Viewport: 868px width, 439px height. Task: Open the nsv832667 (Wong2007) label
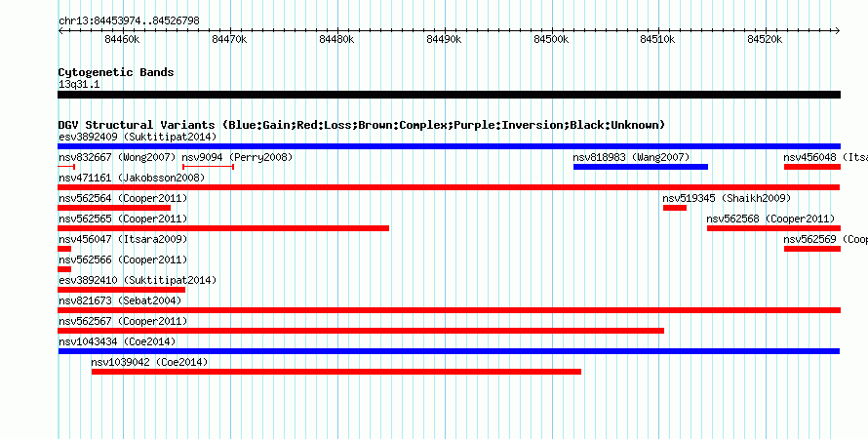(x=117, y=157)
